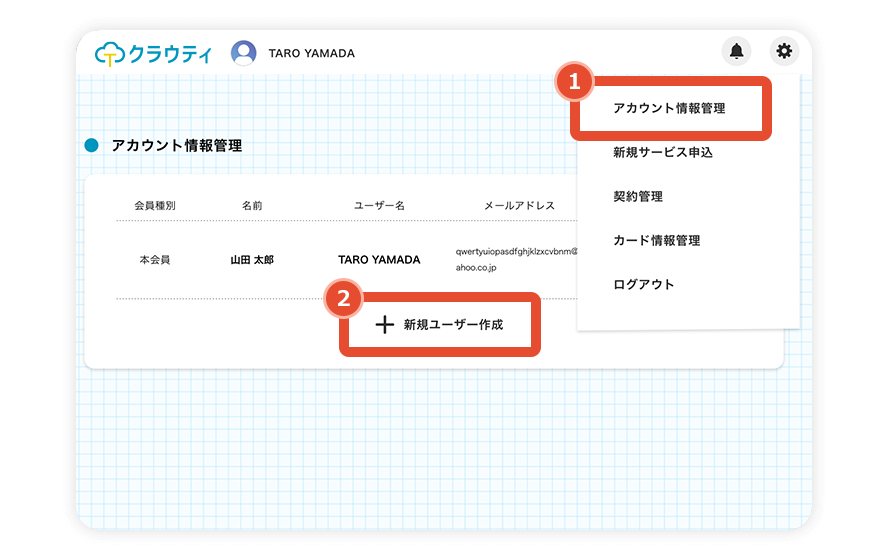Click the ユーザー名 column header

[379, 205]
